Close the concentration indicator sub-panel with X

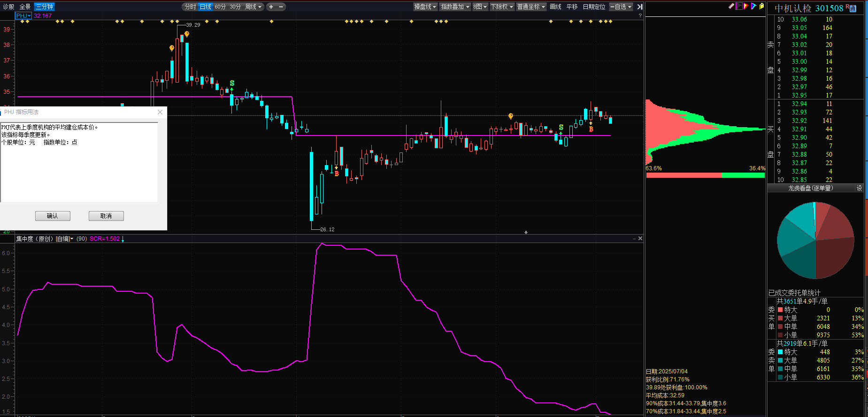pyautogui.click(x=640, y=238)
